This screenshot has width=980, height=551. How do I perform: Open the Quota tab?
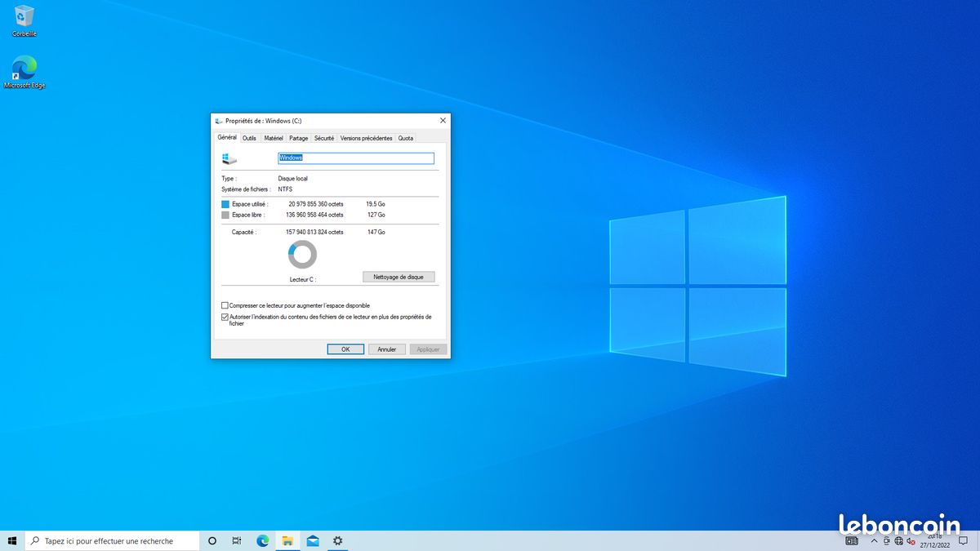[406, 138]
